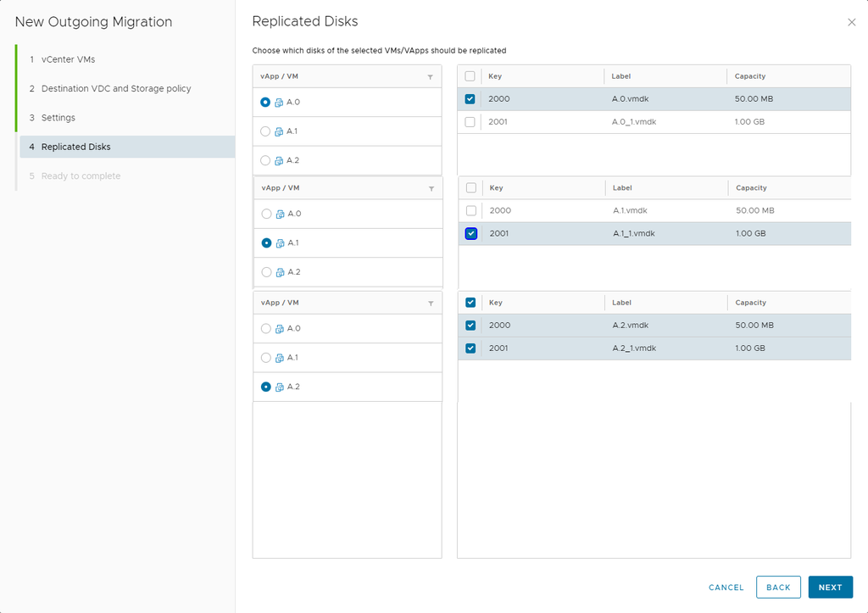
Task: Click the VM icon beside the selected A.0 entry
Action: tap(279, 103)
